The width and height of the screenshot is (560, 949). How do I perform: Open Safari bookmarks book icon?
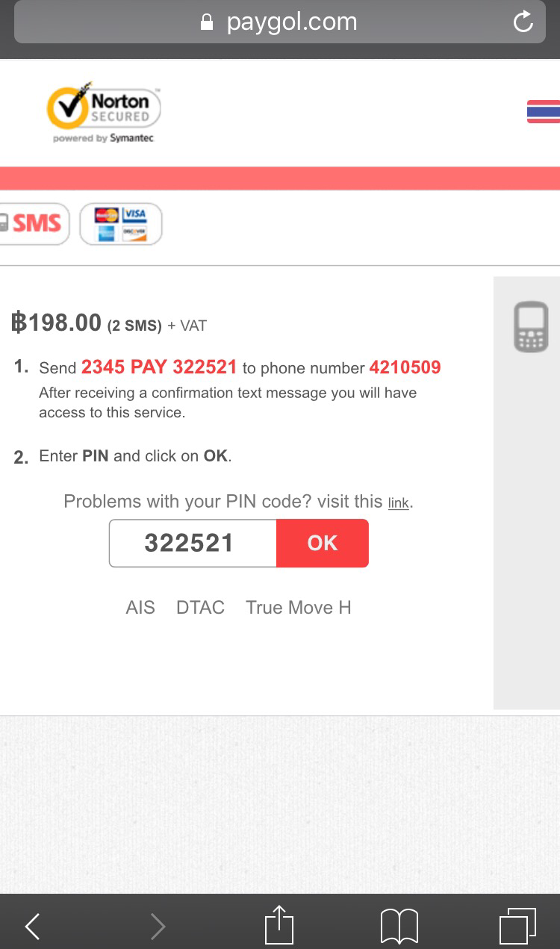(399, 927)
